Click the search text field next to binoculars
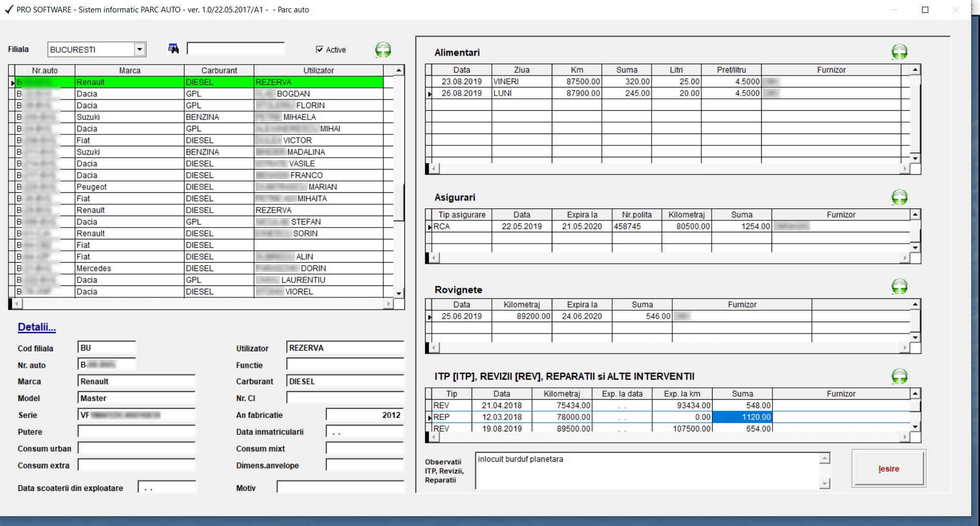This screenshot has height=526, width=980. (236, 49)
